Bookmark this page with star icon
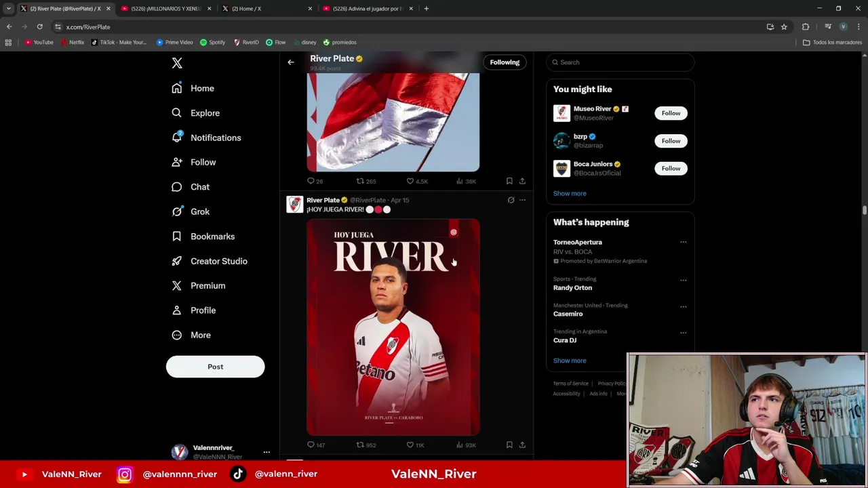This screenshot has height=488, width=868. click(x=784, y=27)
